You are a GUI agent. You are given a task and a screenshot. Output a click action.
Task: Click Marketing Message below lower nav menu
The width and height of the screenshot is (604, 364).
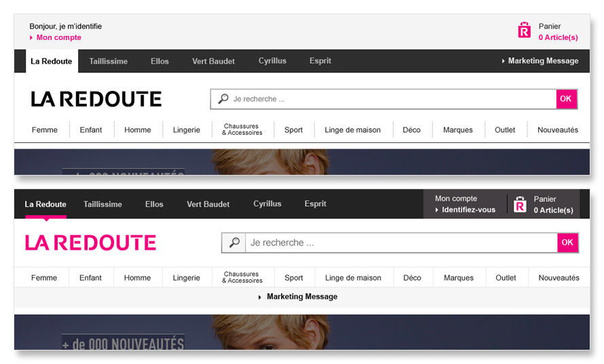coord(302,297)
